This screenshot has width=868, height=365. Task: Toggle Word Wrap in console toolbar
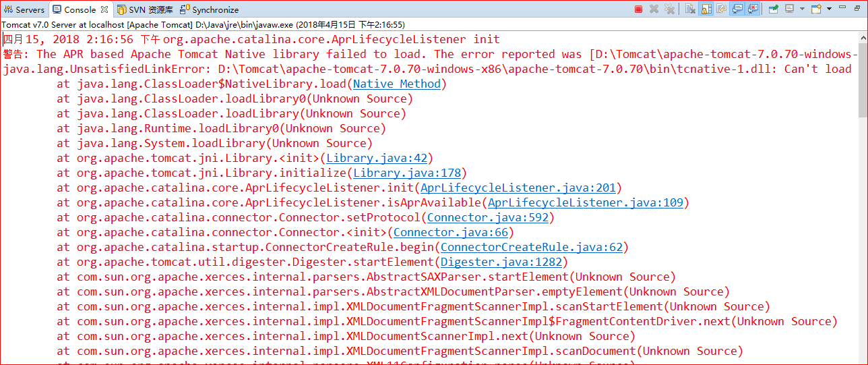pos(721,9)
